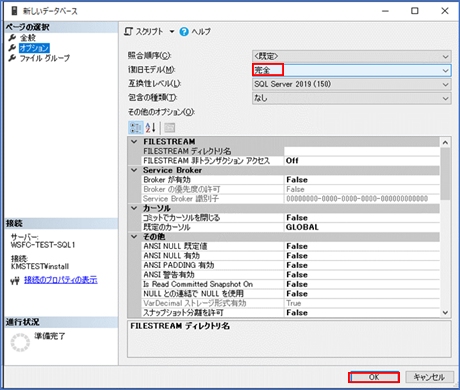Open 接続のプロパティの表示 link
The width and height of the screenshot is (460, 390).
(61, 280)
